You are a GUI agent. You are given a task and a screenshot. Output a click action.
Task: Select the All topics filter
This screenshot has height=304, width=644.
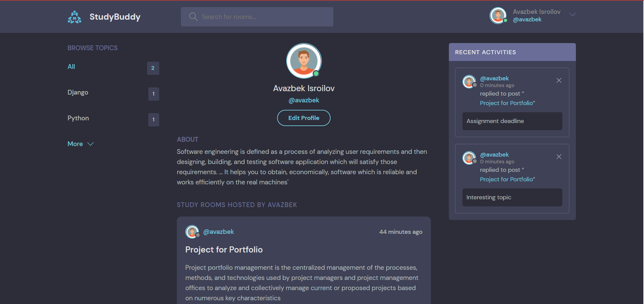(x=71, y=66)
